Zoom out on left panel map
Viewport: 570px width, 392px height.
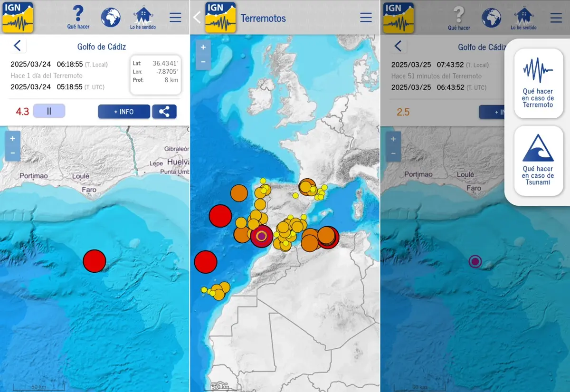12,153
